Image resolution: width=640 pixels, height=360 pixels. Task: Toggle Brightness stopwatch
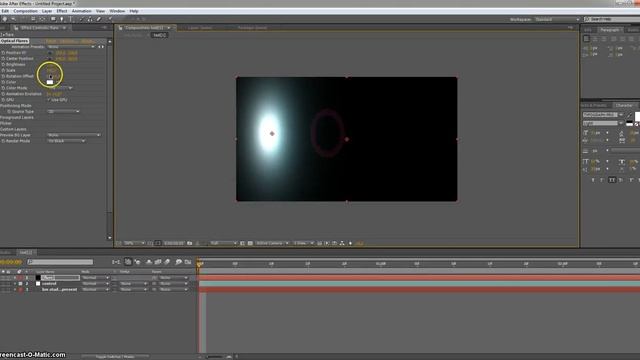(x=3, y=64)
